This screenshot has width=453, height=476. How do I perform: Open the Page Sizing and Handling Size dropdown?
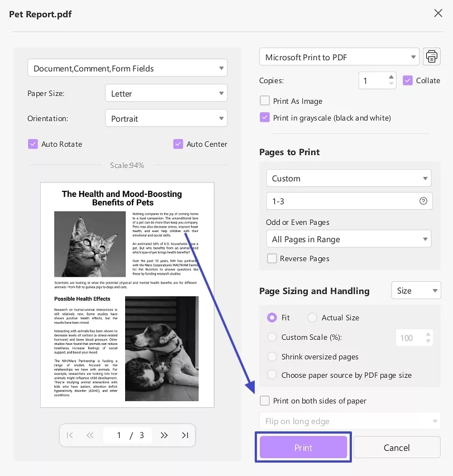[416, 290]
